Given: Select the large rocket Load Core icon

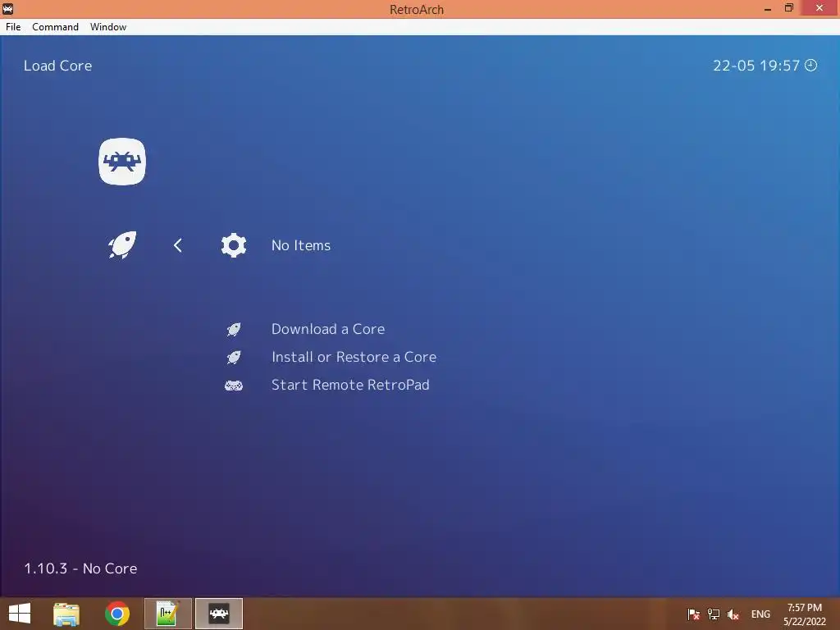Looking at the screenshot, I should pyautogui.click(x=122, y=244).
